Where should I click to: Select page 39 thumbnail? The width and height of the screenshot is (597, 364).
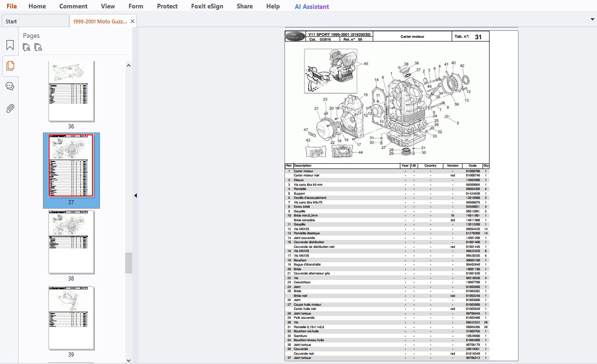tap(71, 318)
